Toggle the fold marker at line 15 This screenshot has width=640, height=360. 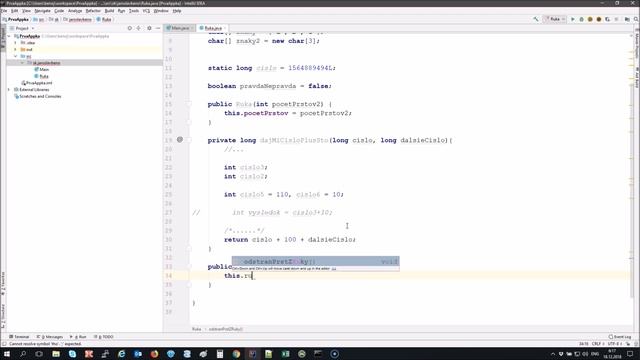[189, 104]
